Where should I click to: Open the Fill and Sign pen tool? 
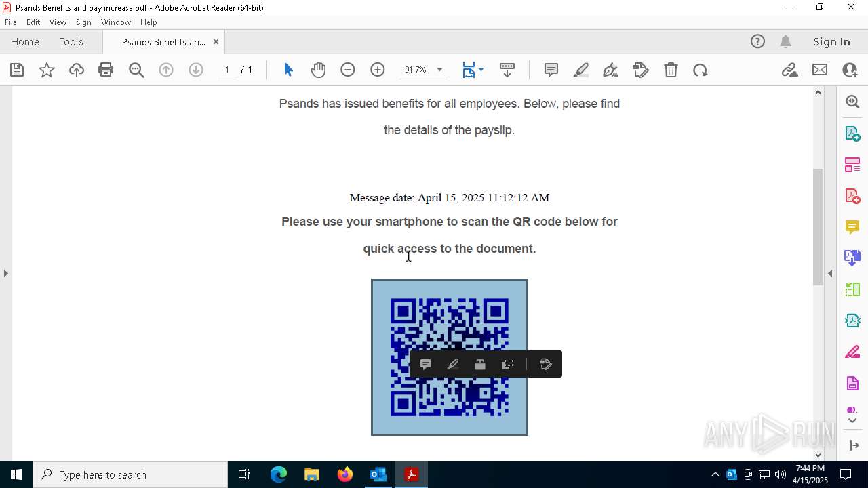point(610,70)
